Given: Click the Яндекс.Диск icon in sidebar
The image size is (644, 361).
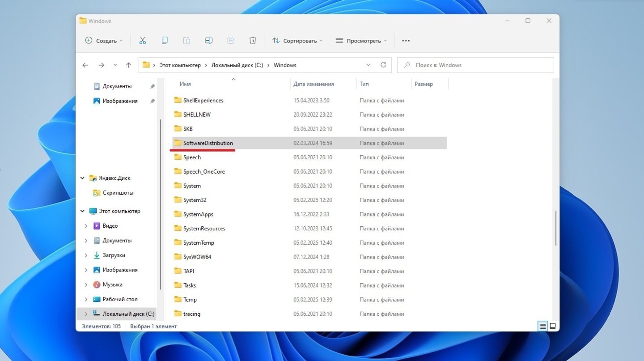Looking at the screenshot, I should (93, 178).
